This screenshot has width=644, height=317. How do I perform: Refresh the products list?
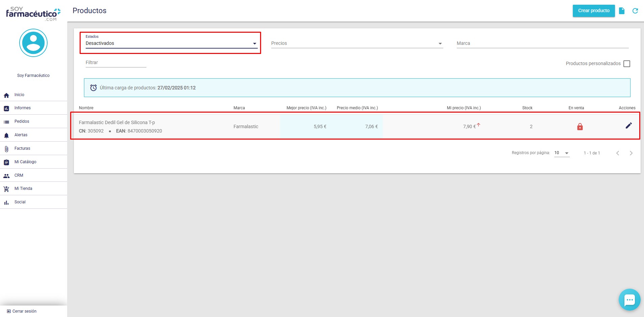635,11
